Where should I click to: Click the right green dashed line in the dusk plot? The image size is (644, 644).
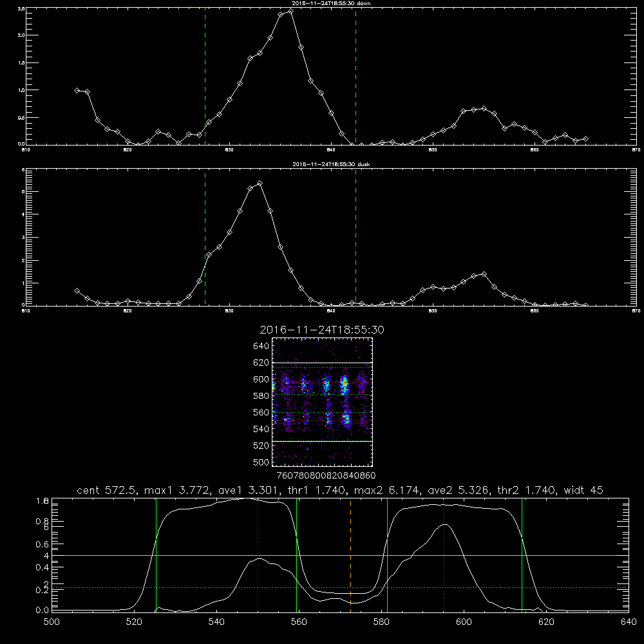[355, 238]
